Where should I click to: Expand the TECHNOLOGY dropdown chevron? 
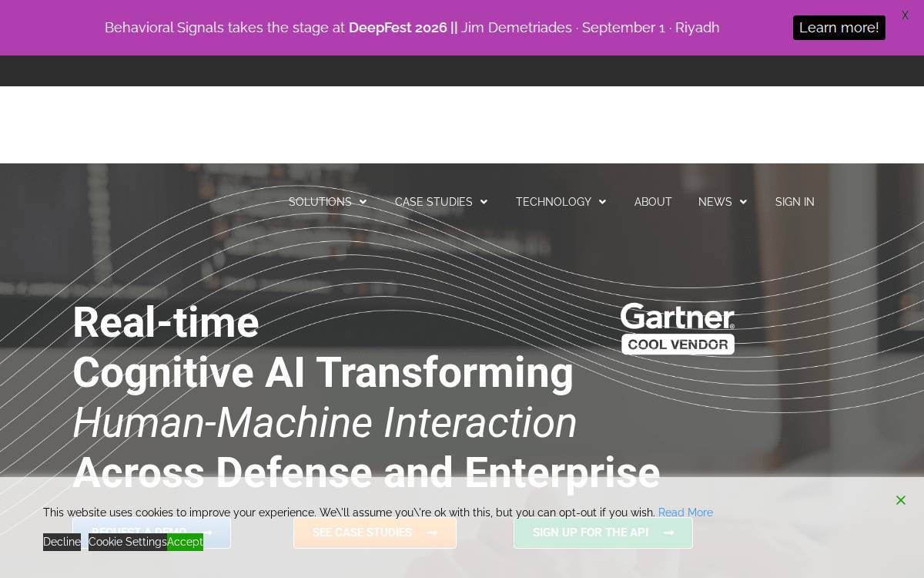[x=602, y=202]
